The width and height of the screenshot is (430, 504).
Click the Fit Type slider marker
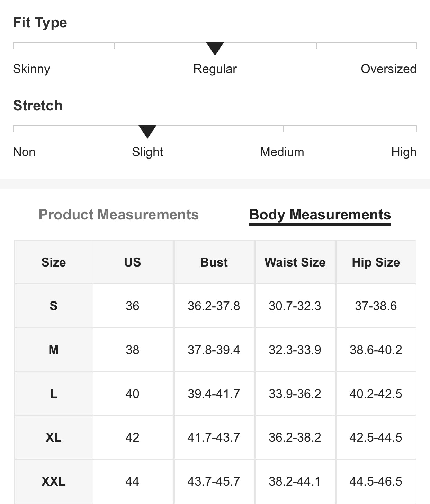click(x=215, y=48)
